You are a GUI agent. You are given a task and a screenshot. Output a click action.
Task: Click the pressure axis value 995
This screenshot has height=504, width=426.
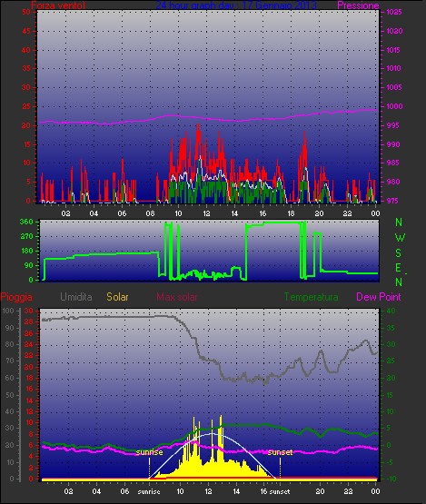393,125
